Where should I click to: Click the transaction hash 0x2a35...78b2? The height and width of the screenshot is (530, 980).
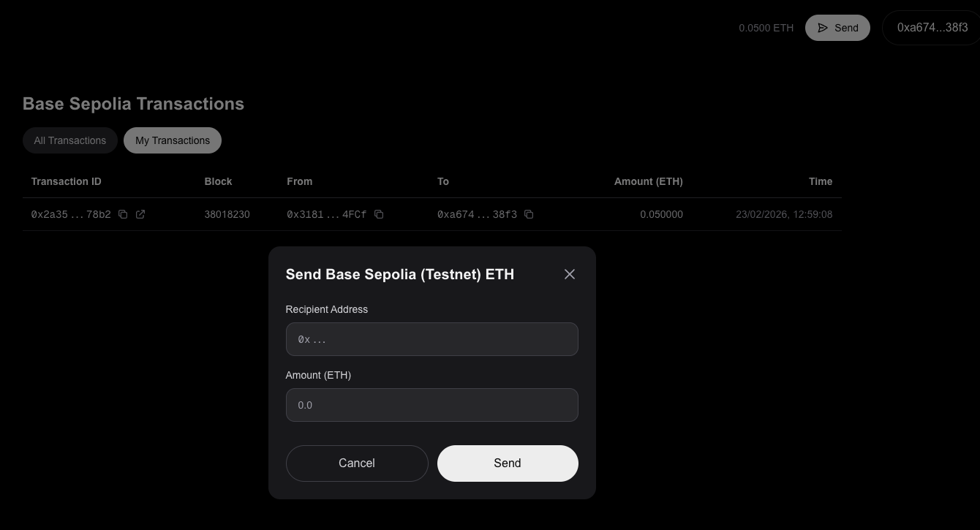click(71, 214)
